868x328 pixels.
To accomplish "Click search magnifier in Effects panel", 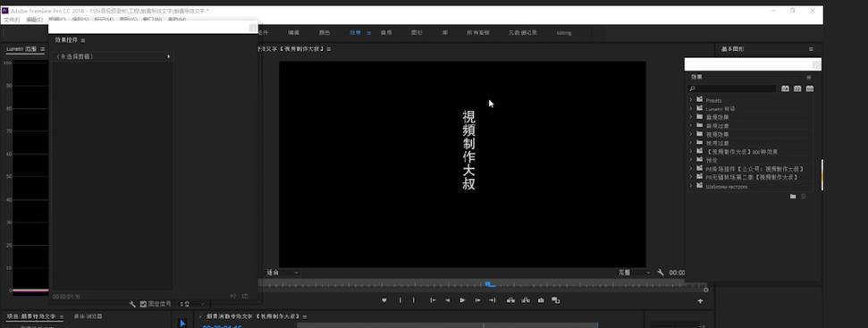I will (692, 88).
